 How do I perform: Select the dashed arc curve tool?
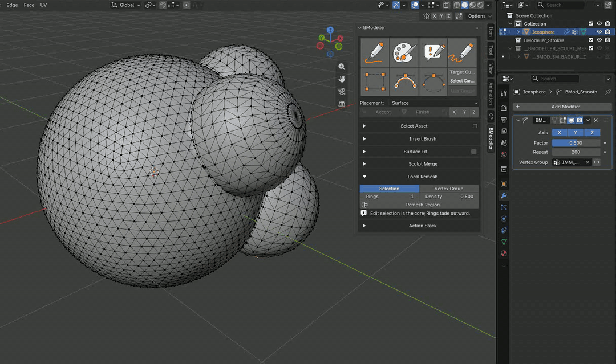tap(433, 81)
